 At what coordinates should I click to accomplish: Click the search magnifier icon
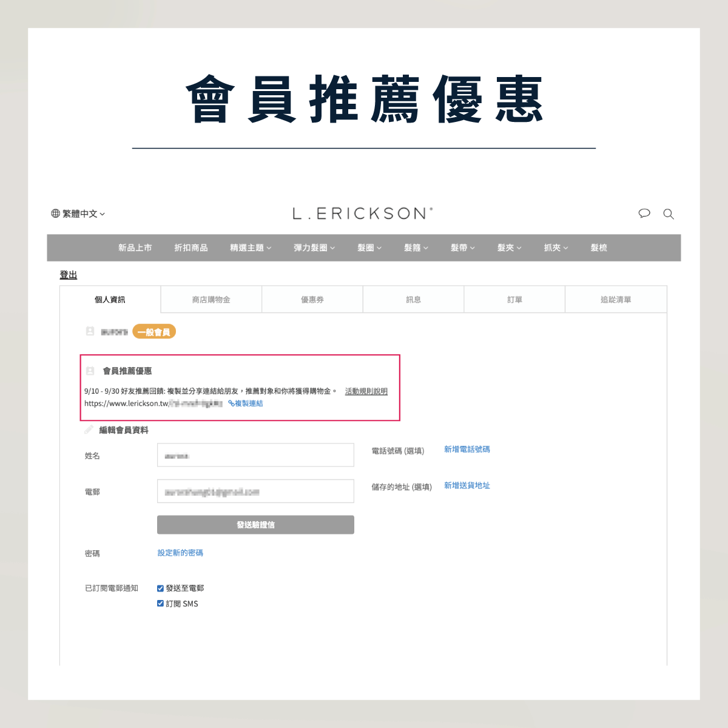(669, 214)
